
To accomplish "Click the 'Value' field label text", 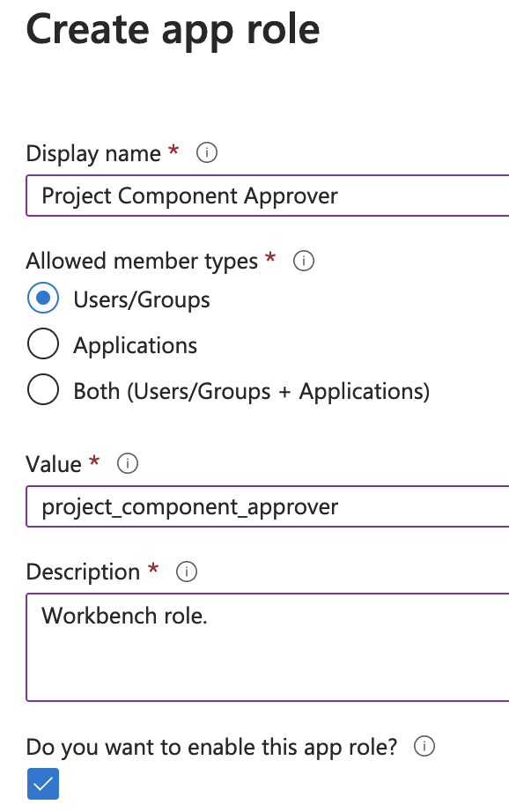I will point(54,464).
